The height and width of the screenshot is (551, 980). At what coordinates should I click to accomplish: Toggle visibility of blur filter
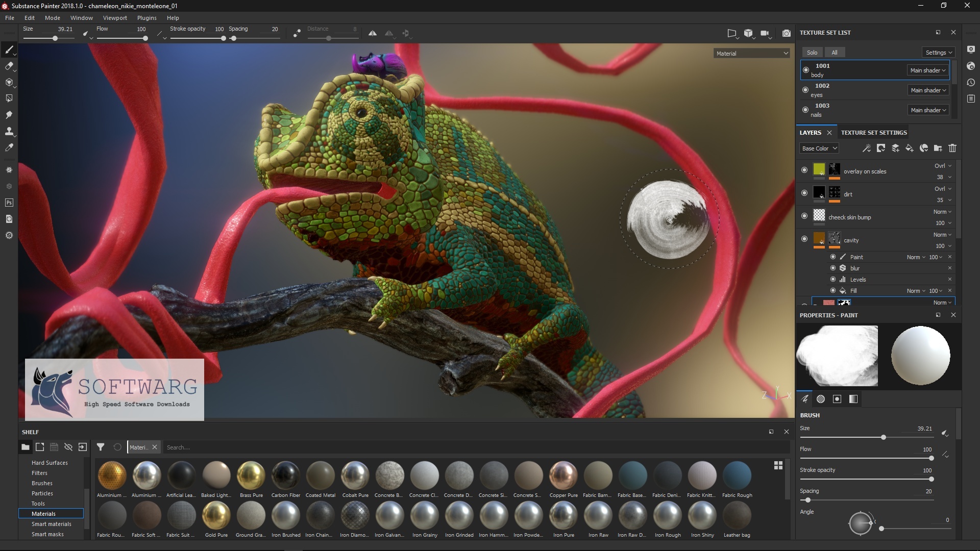[833, 268]
